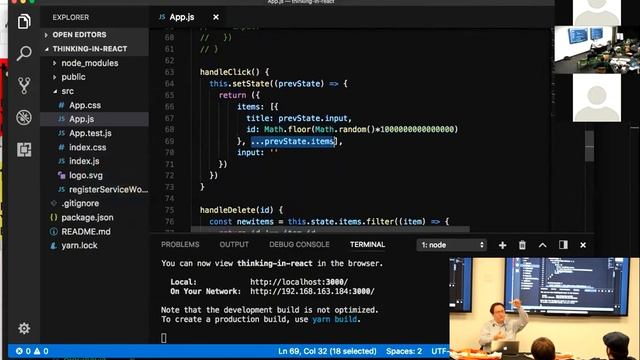Click the second participant avatar placeholder
This screenshot has height=360, width=640.
coord(597,98)
